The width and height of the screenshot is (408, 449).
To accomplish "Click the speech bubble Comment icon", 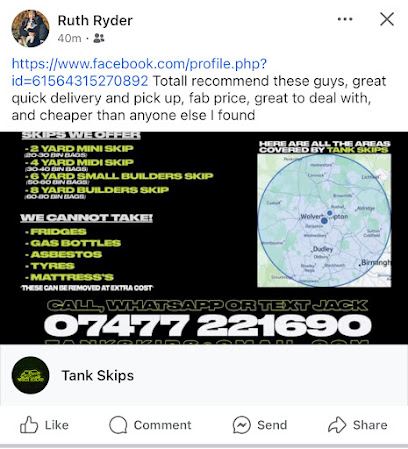I will click(118, 425).
